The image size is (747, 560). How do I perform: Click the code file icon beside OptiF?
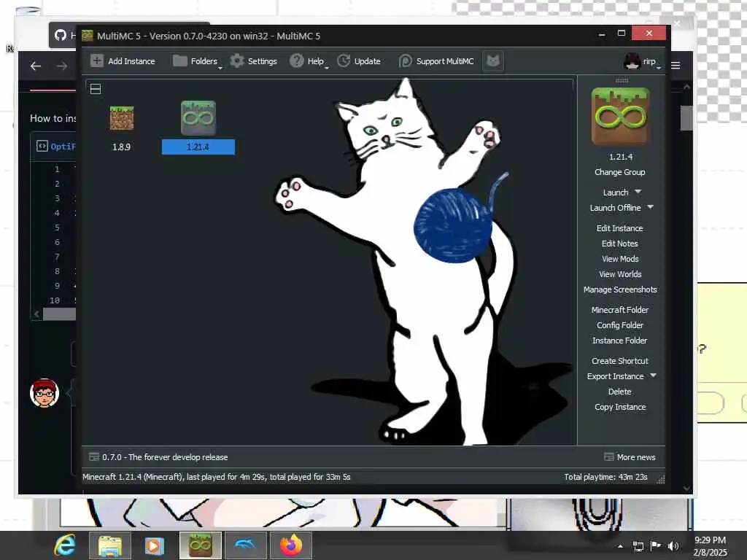click(42, 146)
